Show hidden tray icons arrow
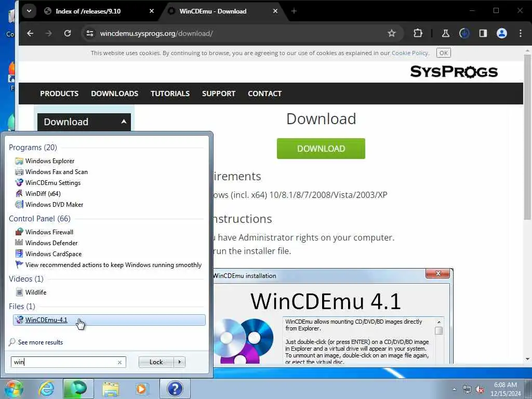The width and height of the screenshot is (532, 399). pyautogui.click(x=454, y=390)
